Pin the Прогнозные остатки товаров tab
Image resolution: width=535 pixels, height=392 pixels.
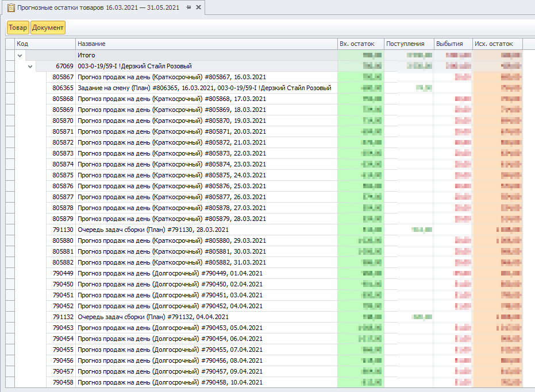(x=188, y=7)
